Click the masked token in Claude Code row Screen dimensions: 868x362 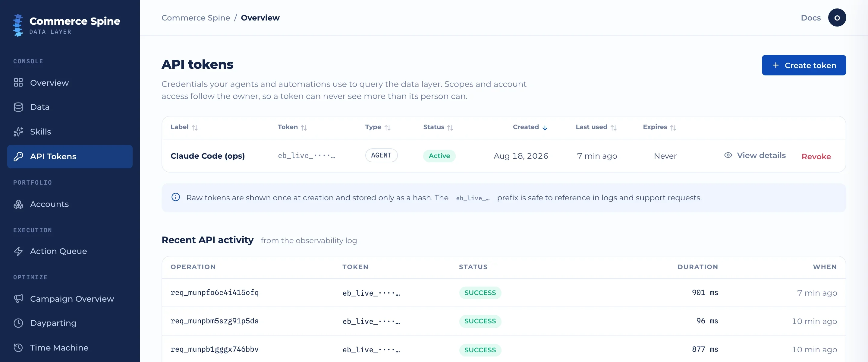click(x=306, y=156)
